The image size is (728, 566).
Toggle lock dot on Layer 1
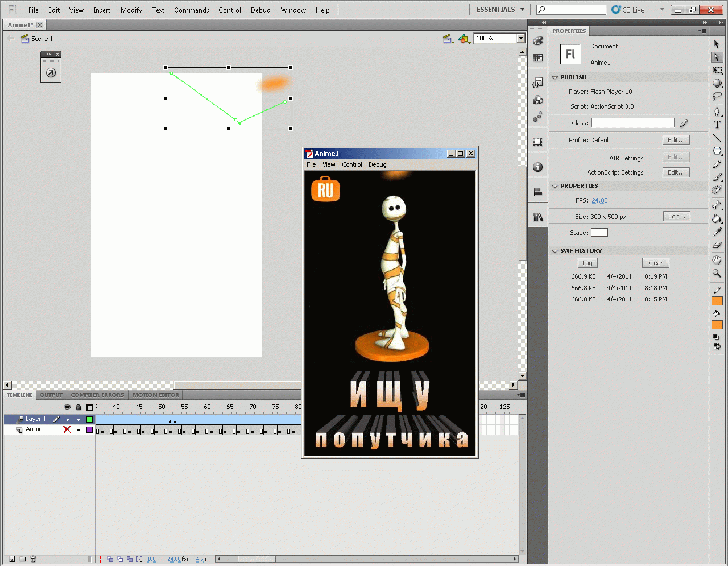[x=78, y=419]
